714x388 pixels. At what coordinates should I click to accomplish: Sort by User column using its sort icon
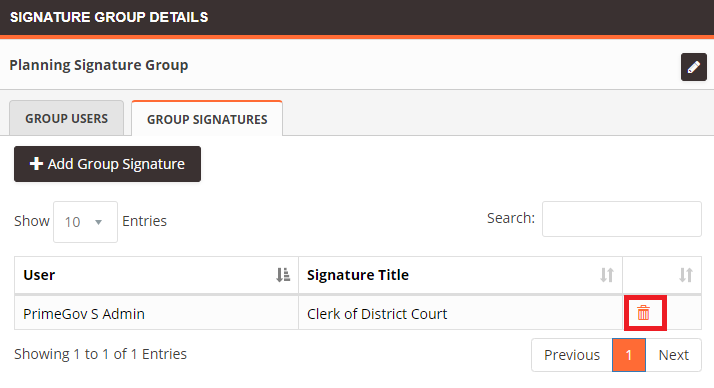click(x=283, y=275)
